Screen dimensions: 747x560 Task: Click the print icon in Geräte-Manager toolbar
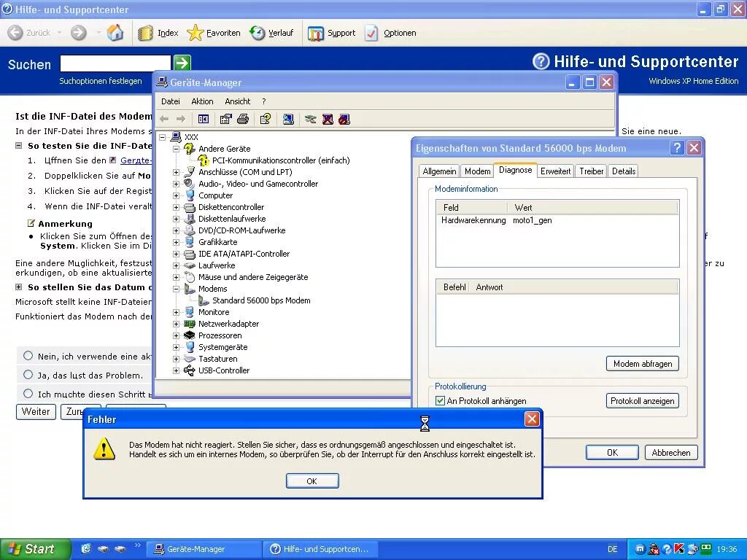click(243, 119)
